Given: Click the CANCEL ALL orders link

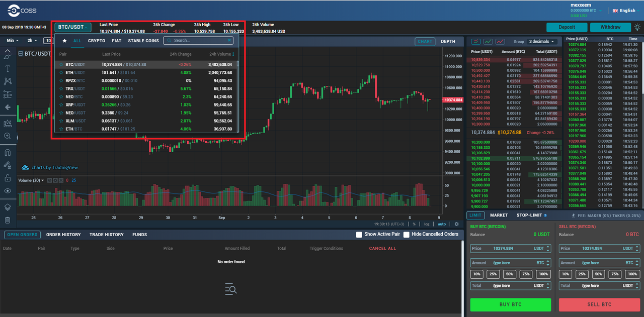Looking at the screenshot, I should [x=382, y=249].
